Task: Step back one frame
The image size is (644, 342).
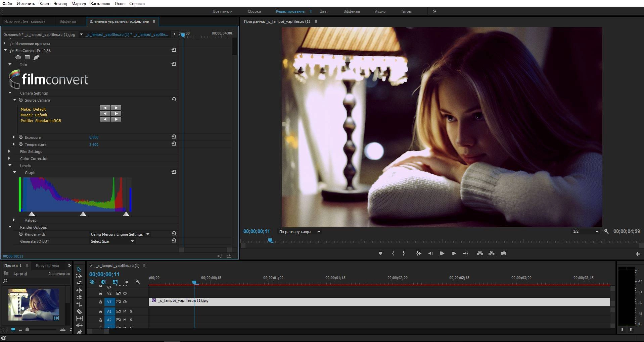Action: [430, 253]
